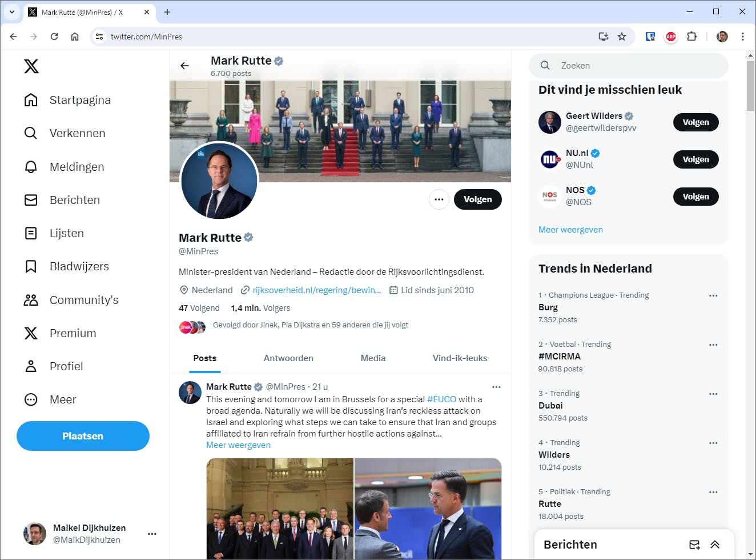Click the install app icon in address bar

[x=604, y=37]
